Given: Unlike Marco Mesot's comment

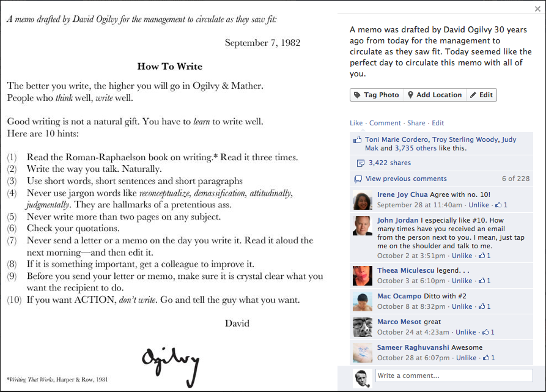Looking at the screenshot, I should point(465,333).
